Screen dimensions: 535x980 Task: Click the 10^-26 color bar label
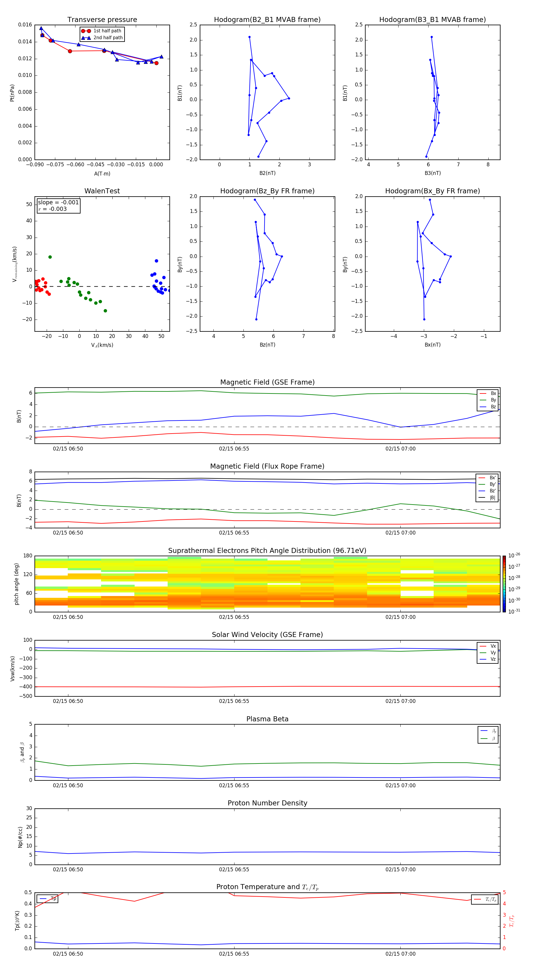click(514, 555)
